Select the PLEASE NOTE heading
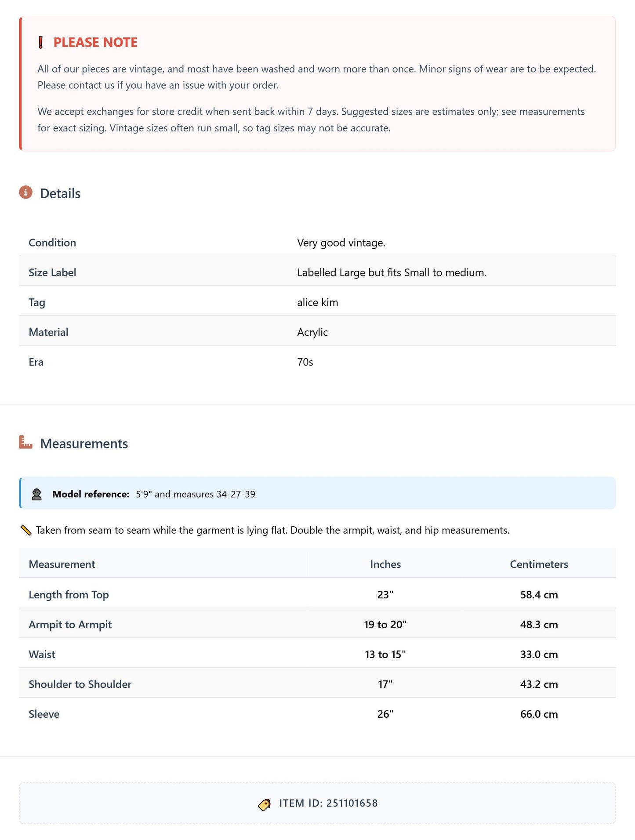635x840 pixels. pos(95,43)
